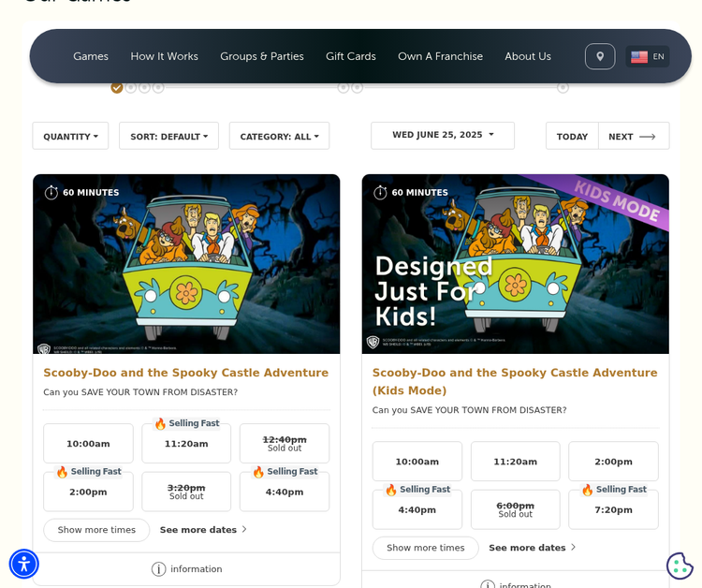Show more times for Kids Mode game
The width and height of the screenshot is (702, 588).
pos(425,548)
